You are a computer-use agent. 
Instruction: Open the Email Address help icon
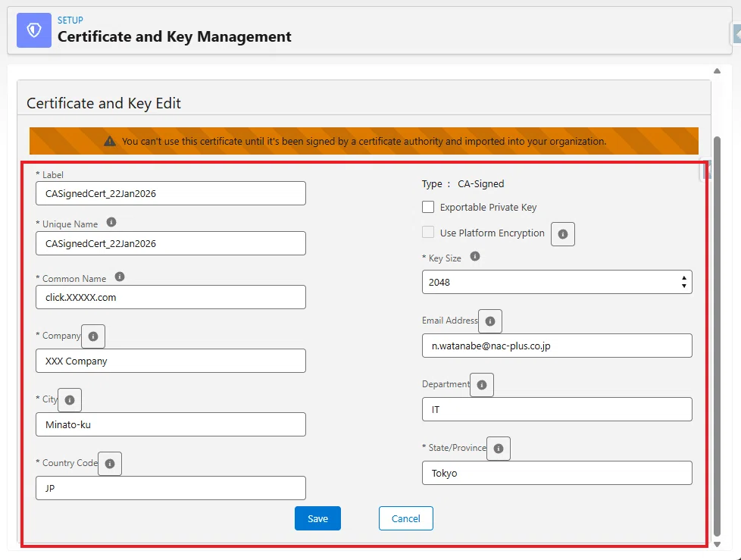coord(490,321)
